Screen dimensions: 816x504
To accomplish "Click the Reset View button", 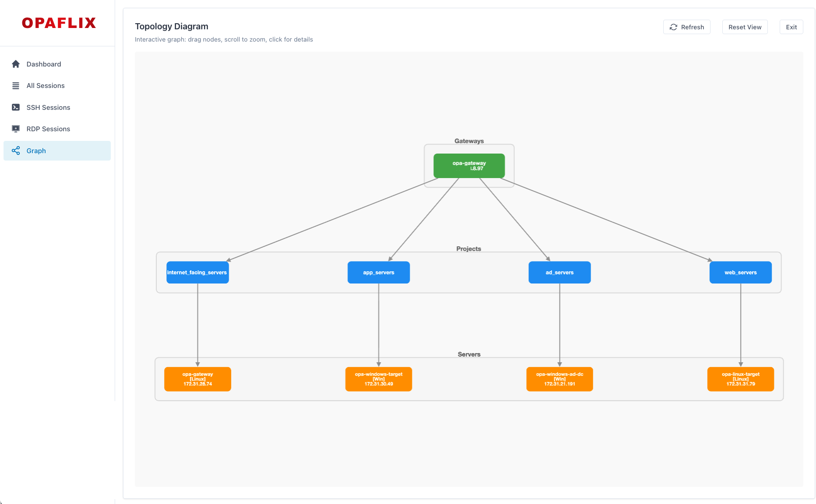I will tap(745, 27).
